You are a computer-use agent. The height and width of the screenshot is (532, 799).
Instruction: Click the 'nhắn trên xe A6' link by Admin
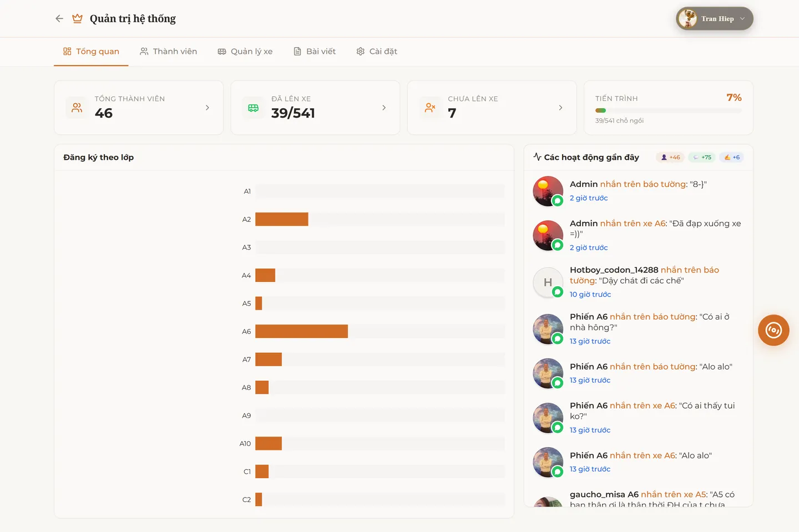pyautogui.click(x=633, y=224)
